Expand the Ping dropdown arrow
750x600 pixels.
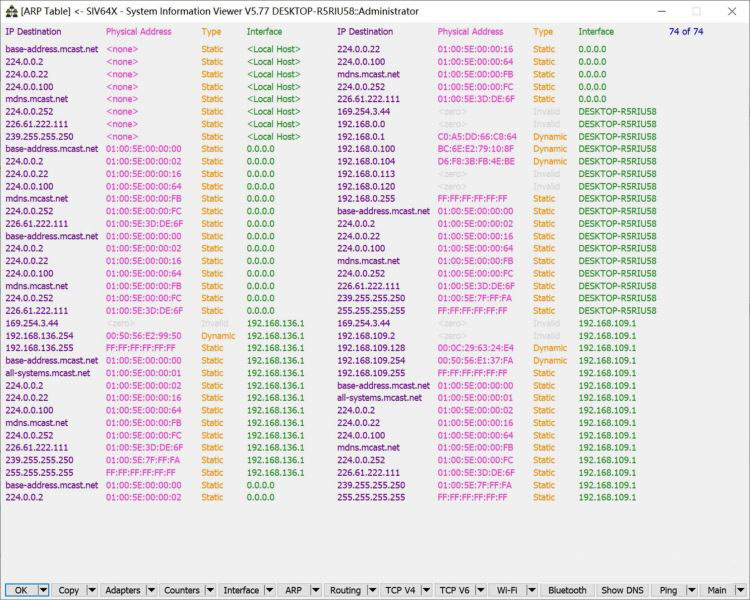[692, 590]
